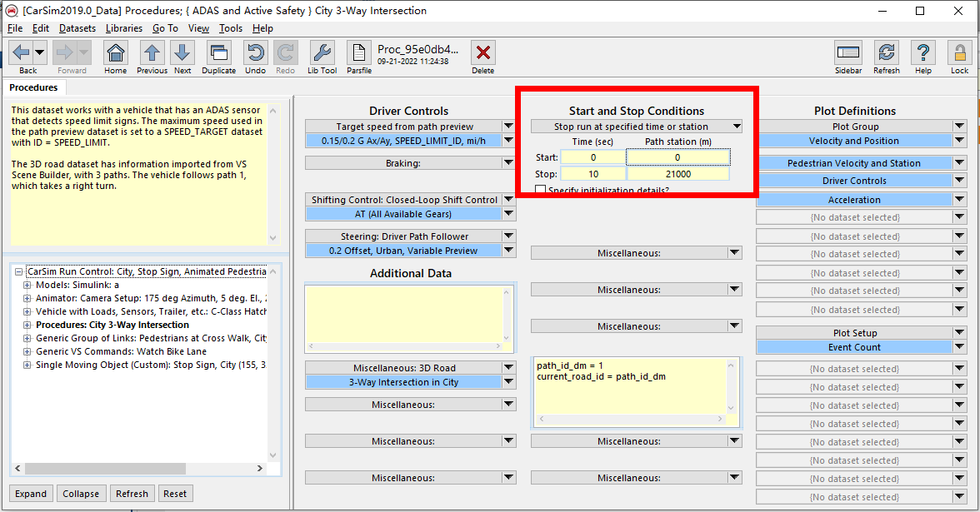Expand the Models: Simulink tree node

pos(27,285)
